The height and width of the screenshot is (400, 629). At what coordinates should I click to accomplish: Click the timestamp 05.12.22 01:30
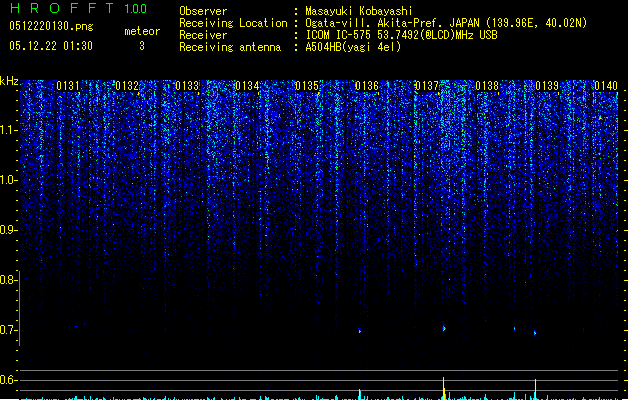click(x=51, y=46)
